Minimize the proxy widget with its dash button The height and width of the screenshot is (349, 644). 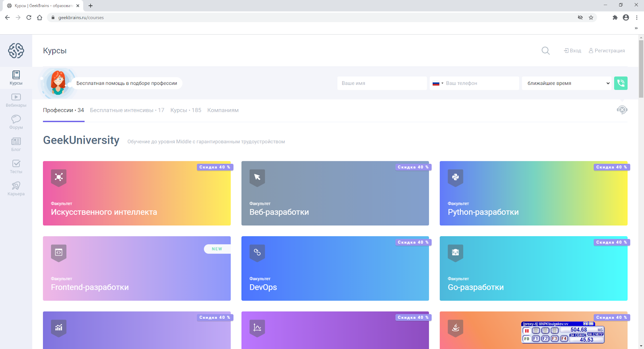coord(591,324)
